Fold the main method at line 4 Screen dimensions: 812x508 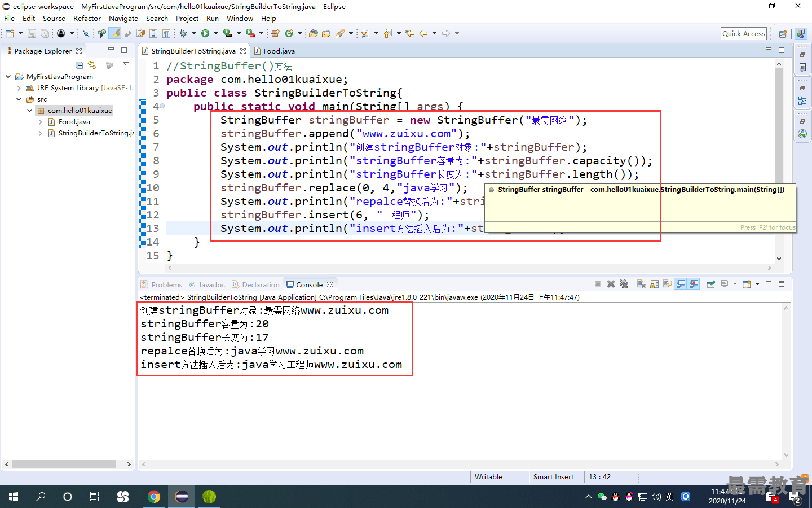(162, 106)
